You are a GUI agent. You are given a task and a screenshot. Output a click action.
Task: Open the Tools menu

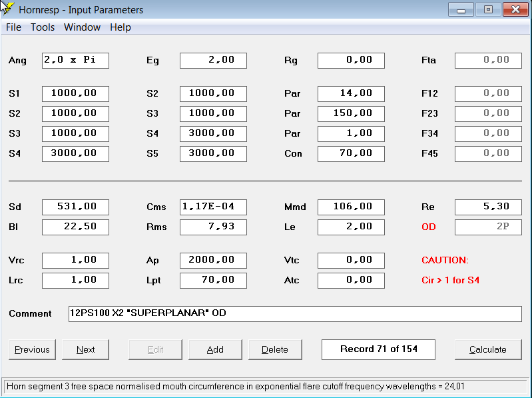[43, 27]
